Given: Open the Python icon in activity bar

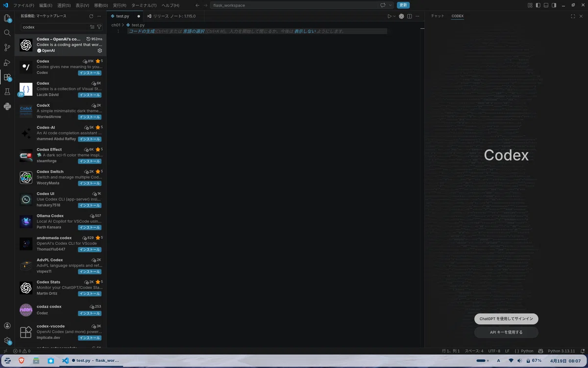Looking at the screenshot, I should 7,106.
